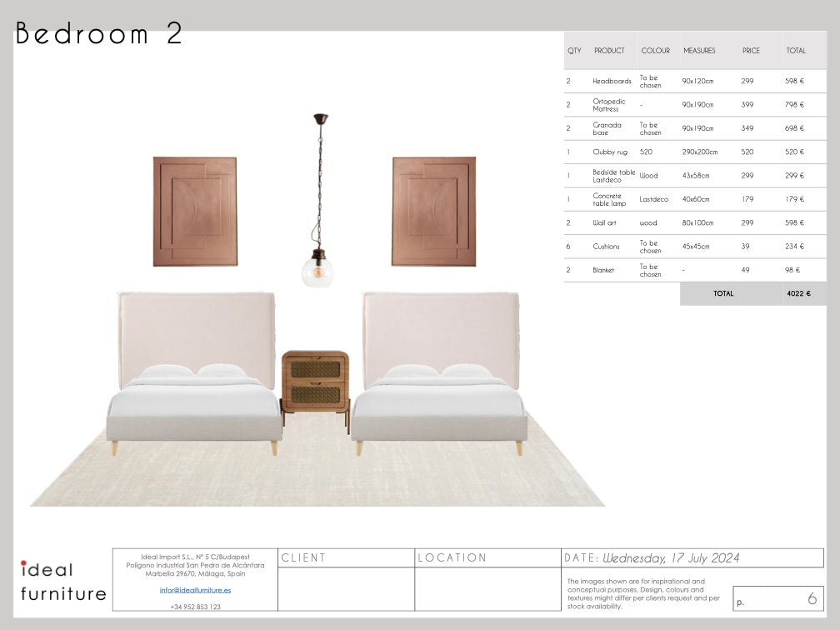Select the 'Marbella 29670, Málaga, Spain' line
The height and width of the screenshot is (630, 840).
click(x=195, y=573)
